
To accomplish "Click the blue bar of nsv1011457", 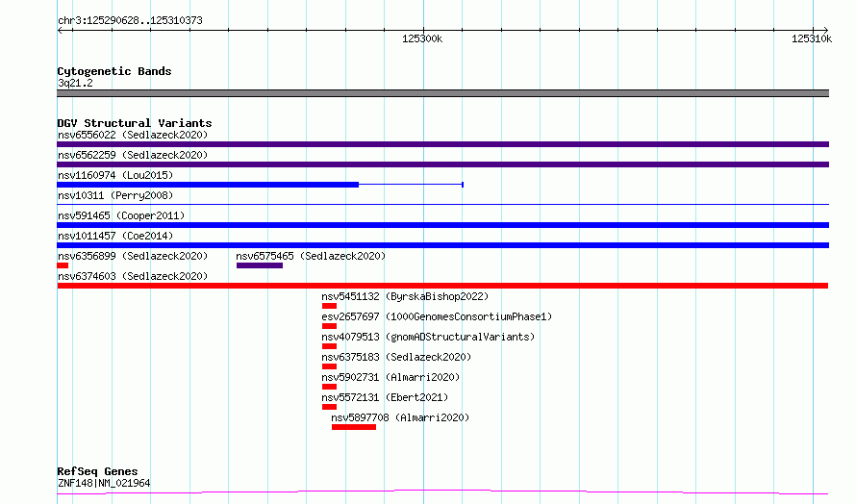I will click(x=442, y=245).
